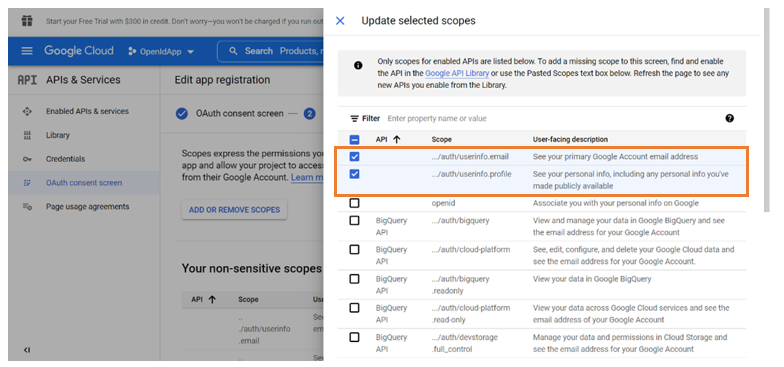Viewport: 784px width, 367px height.
Task: Sort by API column arrow in scopes panel
Action: 396,140
